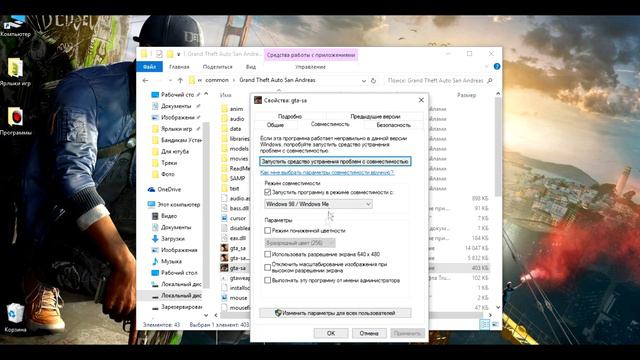This screenshot has height=360, width=640.
Task: Switch Explorer to details view button
Action: coord(484,324)
